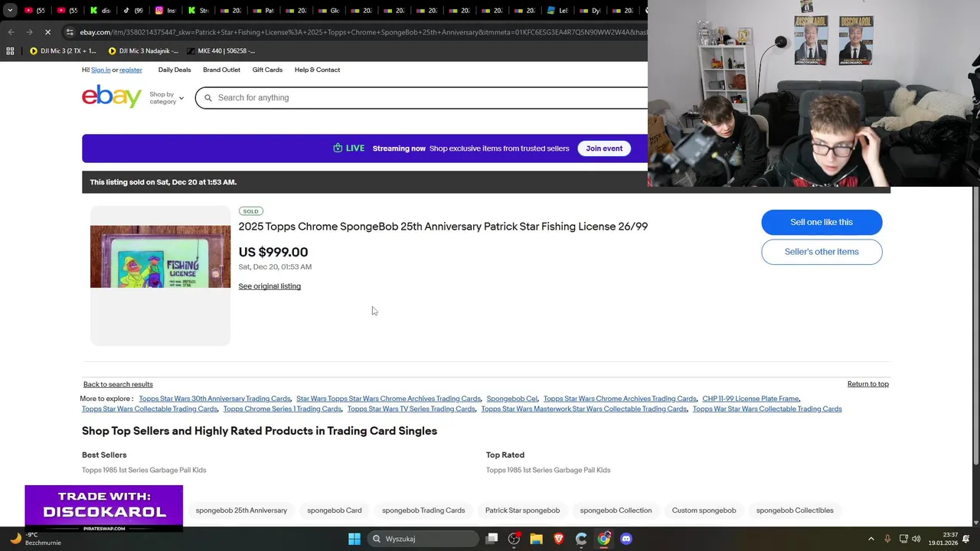Open Spongebob Cel link
The width and height of the screenshot is (980, 551).
[511, 399]
